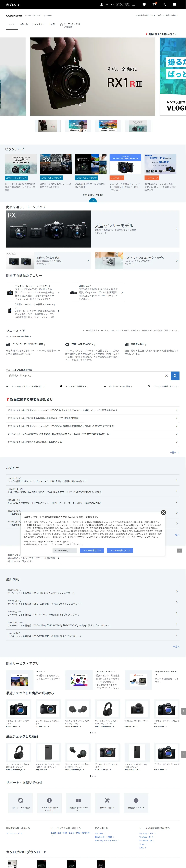Expand the DSC-G3 かんたんアップロード notice row
This screenshot has height=868, width=186.
(x=93, y=410)
